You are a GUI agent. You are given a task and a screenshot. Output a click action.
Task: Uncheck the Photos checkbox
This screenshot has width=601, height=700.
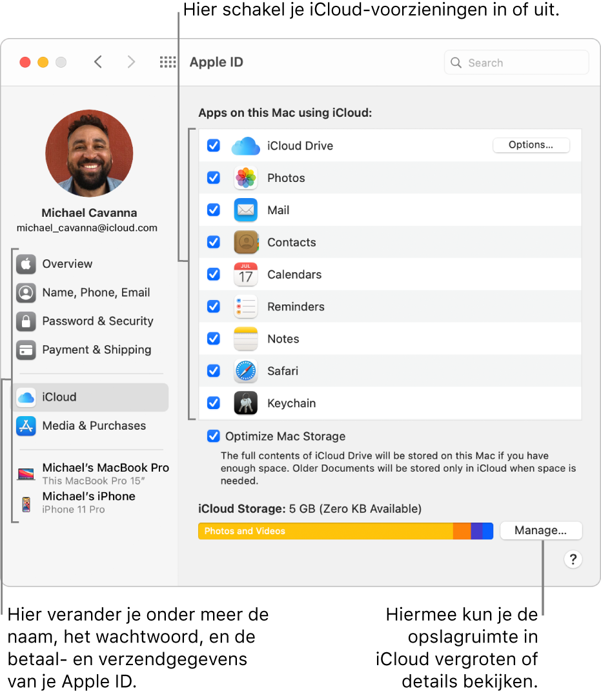point(214,177)
